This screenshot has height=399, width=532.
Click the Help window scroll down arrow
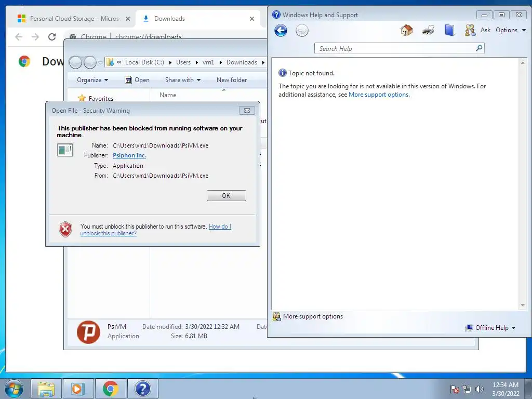click(523, 305)
